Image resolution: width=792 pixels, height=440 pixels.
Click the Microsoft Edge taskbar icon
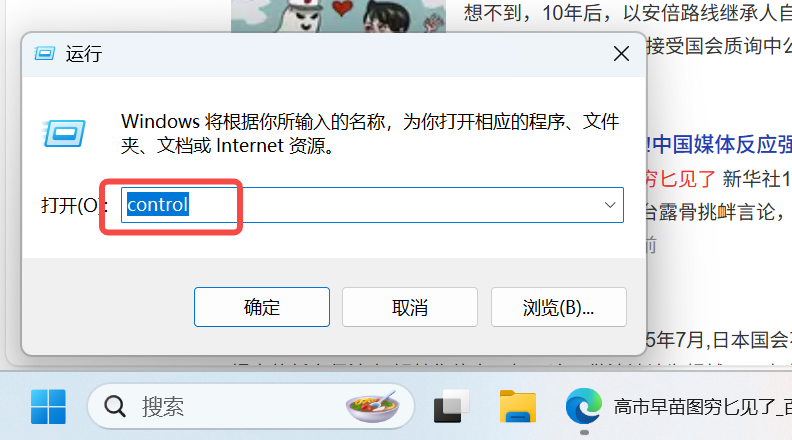coord(583,406)
